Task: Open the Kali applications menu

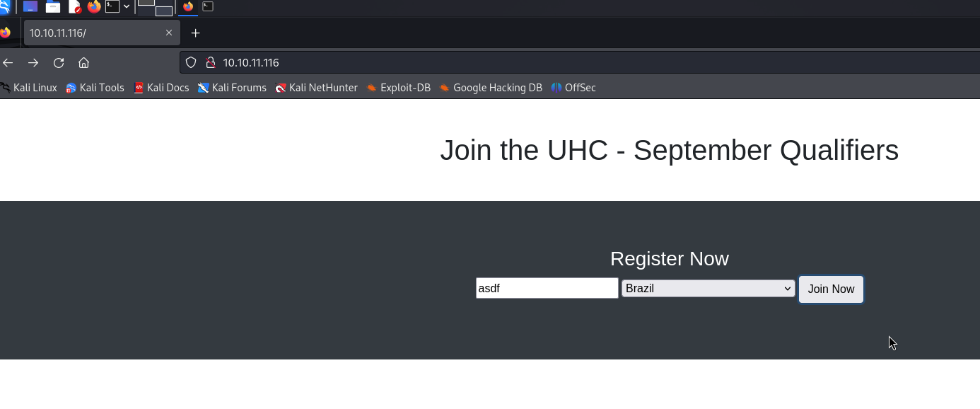Action: click(4, 7)
